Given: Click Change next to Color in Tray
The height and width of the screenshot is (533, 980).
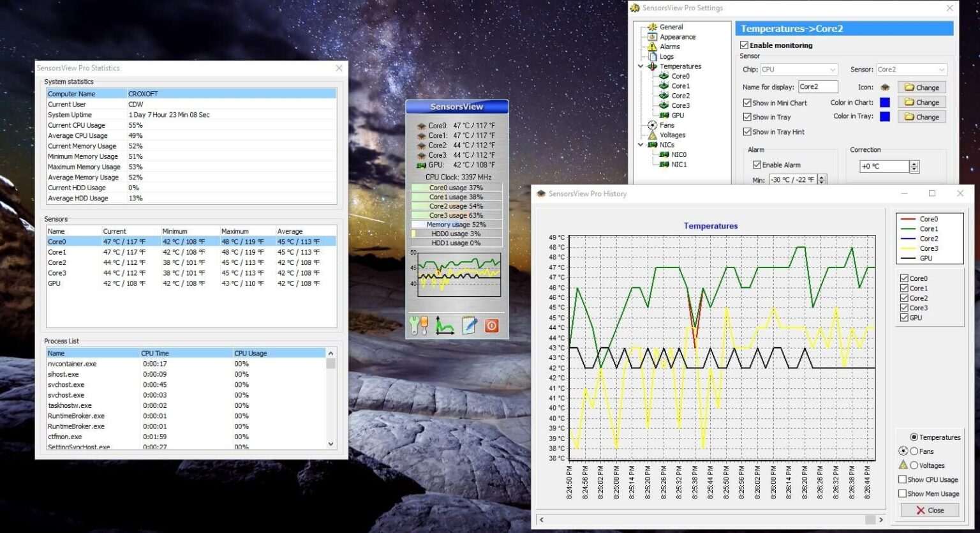Looking at the screenshot, I should tap(921, 116).
